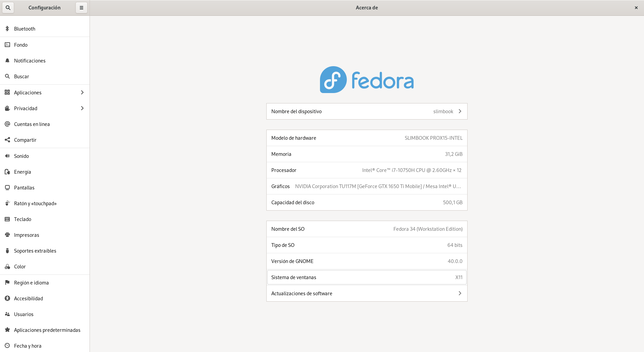The height and width of the screenshot is (352, 644).
Task: Click the Compartir share icon
Action: coord(7,140)
